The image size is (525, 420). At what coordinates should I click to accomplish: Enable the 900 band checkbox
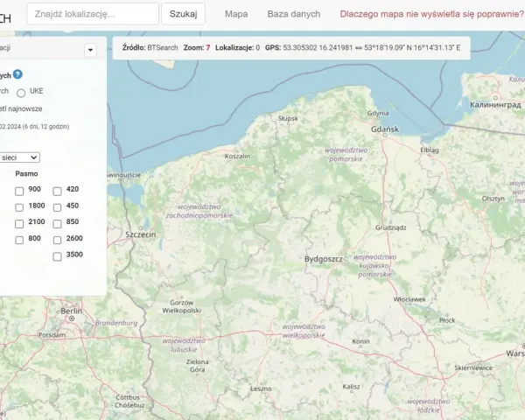tap(19, 192)
